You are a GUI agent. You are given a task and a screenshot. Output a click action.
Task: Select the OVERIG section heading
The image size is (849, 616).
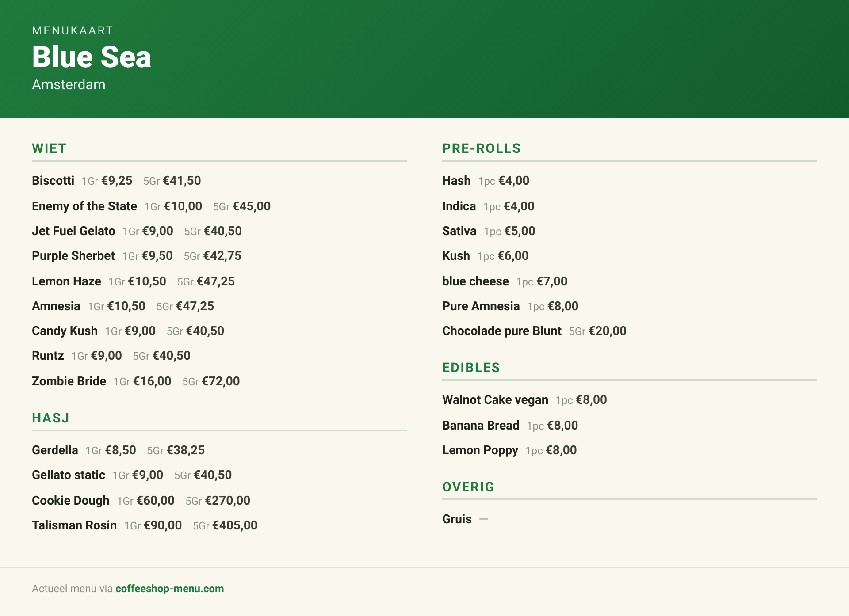click(468, 487)
